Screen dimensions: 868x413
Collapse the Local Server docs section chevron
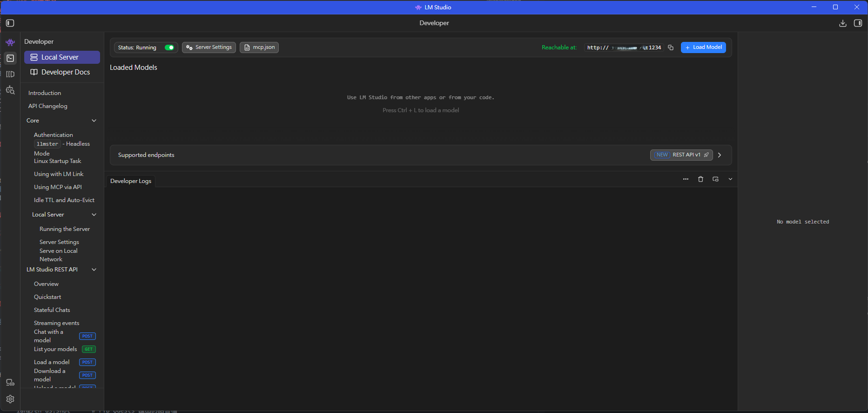(x=94, y=215)
